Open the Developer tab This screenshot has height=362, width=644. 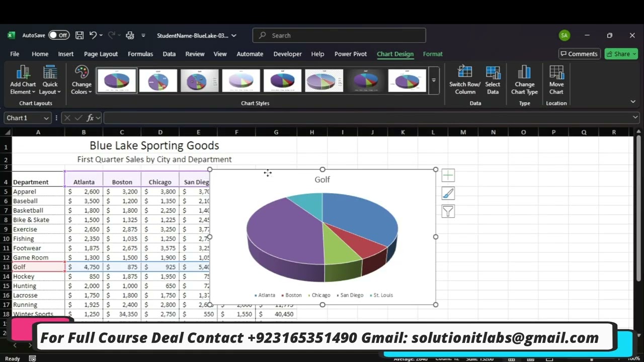[288, 54]
